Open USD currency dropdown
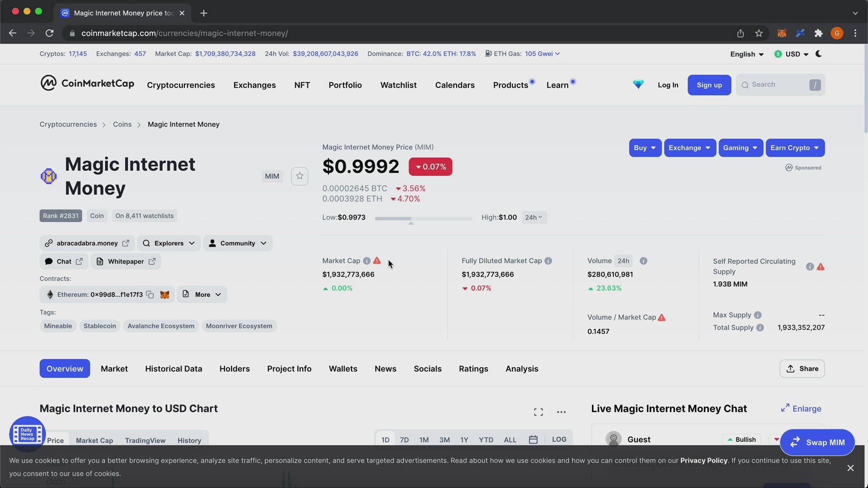 [791, 54]
